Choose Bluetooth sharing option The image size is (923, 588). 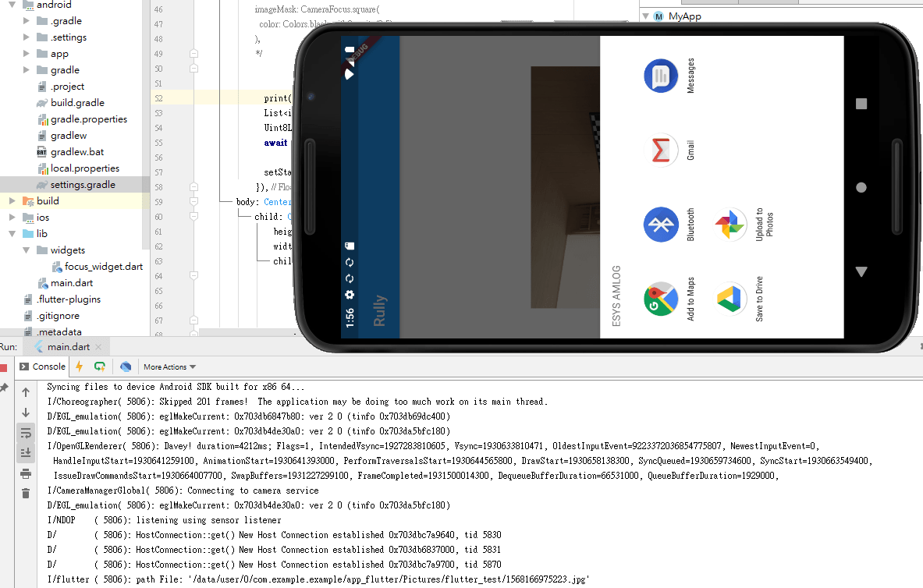pyautogui.click(x=661, y=225)
